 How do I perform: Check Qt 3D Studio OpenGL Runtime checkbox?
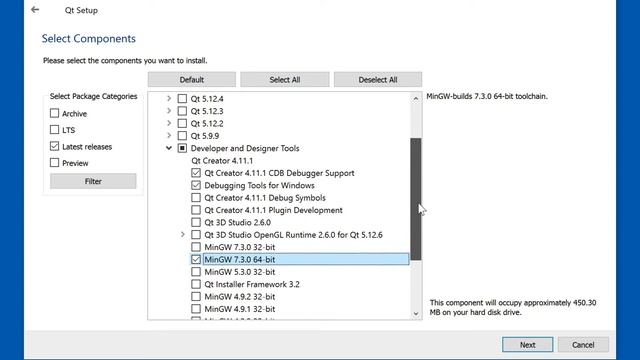point(196,235)
